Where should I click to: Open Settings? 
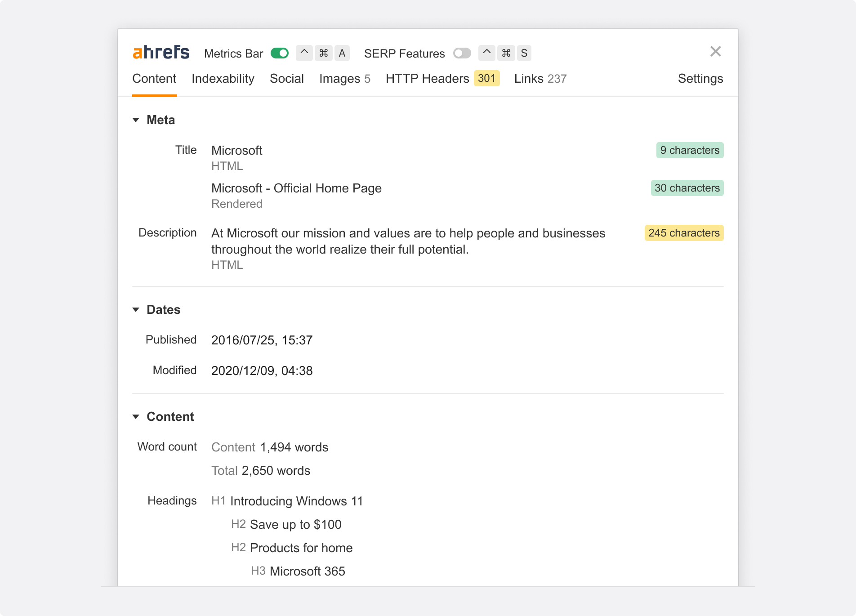[x=700, y=79]
